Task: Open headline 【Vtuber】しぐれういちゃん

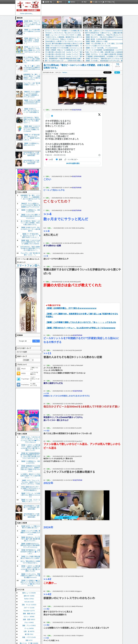Action: (x=63, y=33)
